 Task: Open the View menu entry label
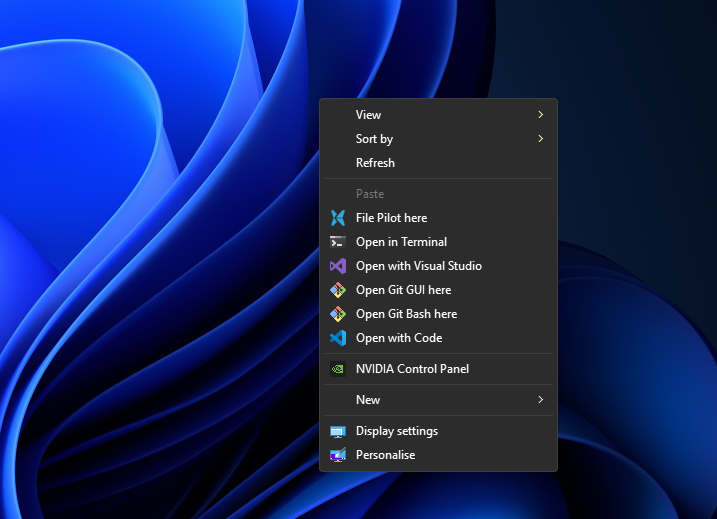368,115
